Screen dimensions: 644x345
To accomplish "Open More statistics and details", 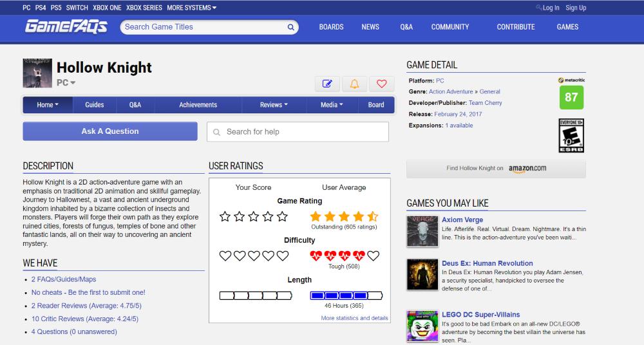I will click(x=354, y=318).
